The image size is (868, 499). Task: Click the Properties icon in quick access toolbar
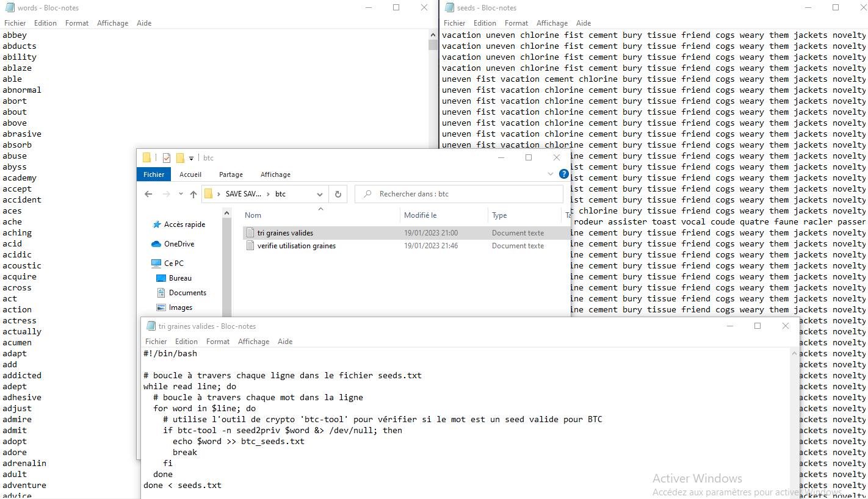(x=167, y=158)
